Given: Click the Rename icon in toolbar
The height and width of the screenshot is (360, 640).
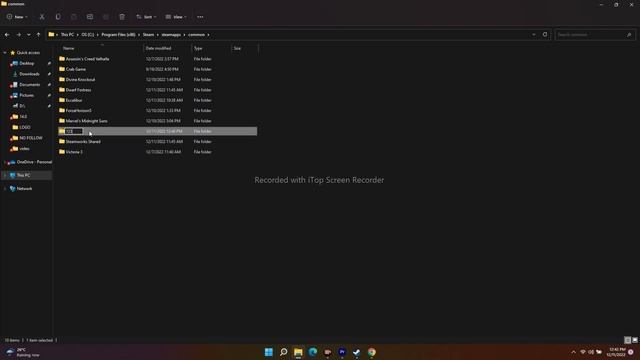Looking at the screenshot, I should click(90, 17).
